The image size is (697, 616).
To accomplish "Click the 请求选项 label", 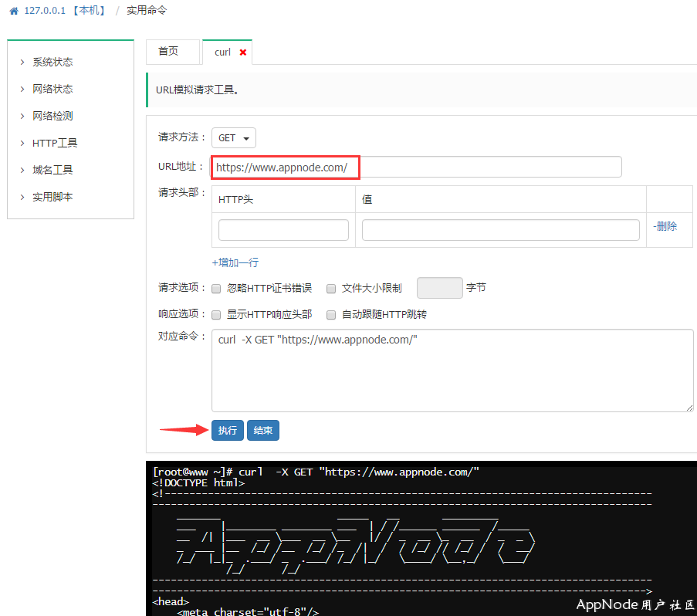I will pos(182,288).
